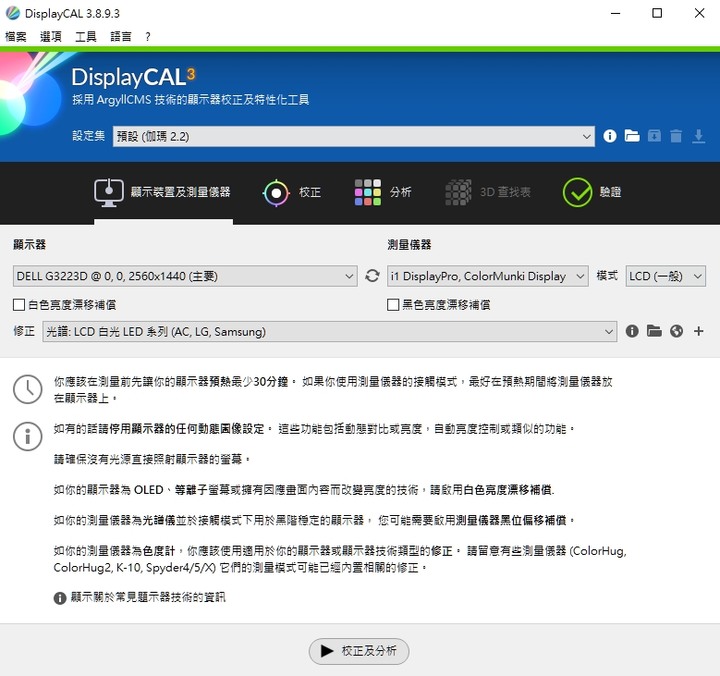Open settings file via folder icon beside 設定集
The image size is (720, 676).
point(632,136)
